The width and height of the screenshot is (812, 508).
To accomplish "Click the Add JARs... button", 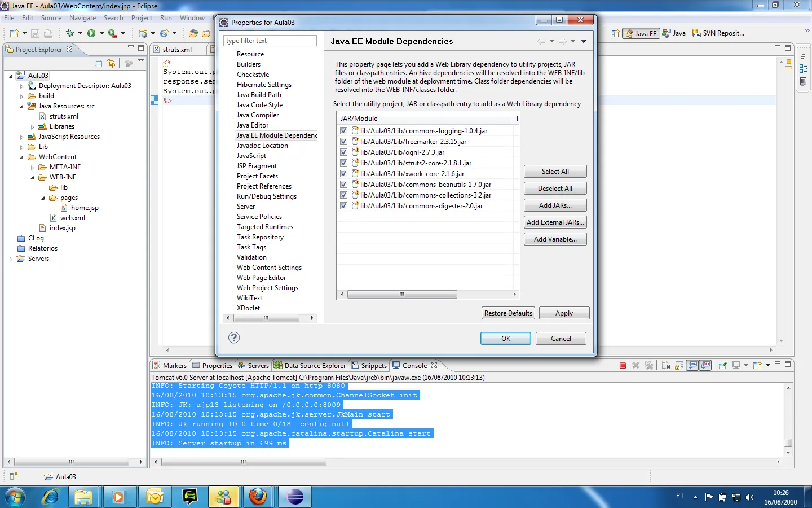I will point(555,205).
